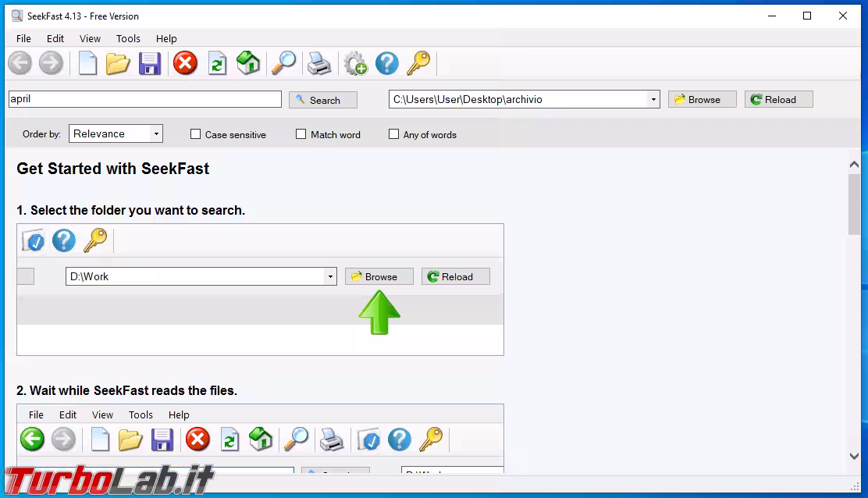Refresh files with green arrows page icon
Viewport: 868px width, 498px height.
coord(217,64)
